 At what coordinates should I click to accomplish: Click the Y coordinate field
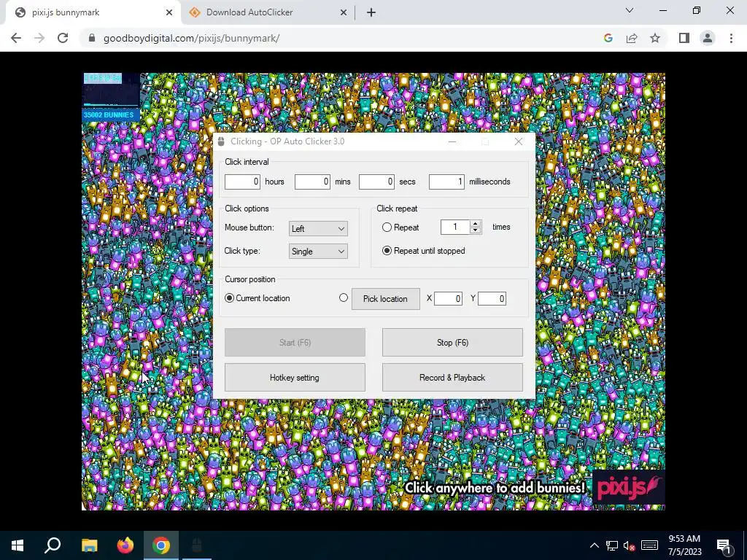[492, 298]
